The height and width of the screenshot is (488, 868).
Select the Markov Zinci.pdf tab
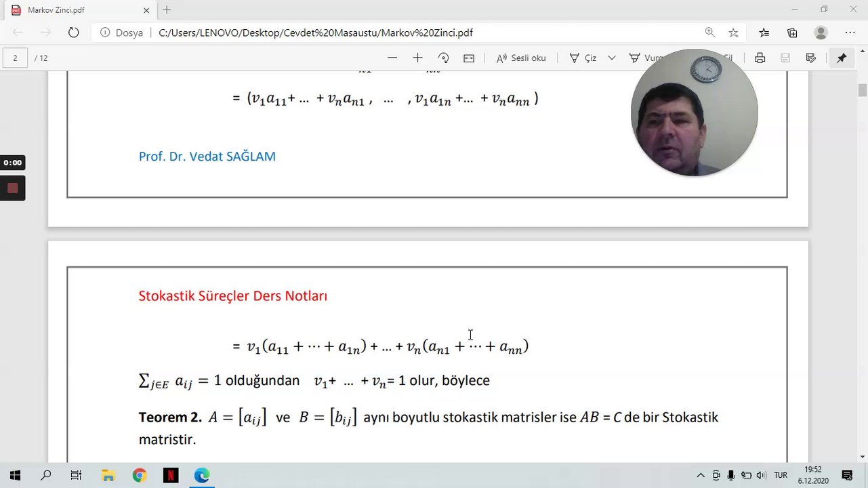[x=80, y=10]
